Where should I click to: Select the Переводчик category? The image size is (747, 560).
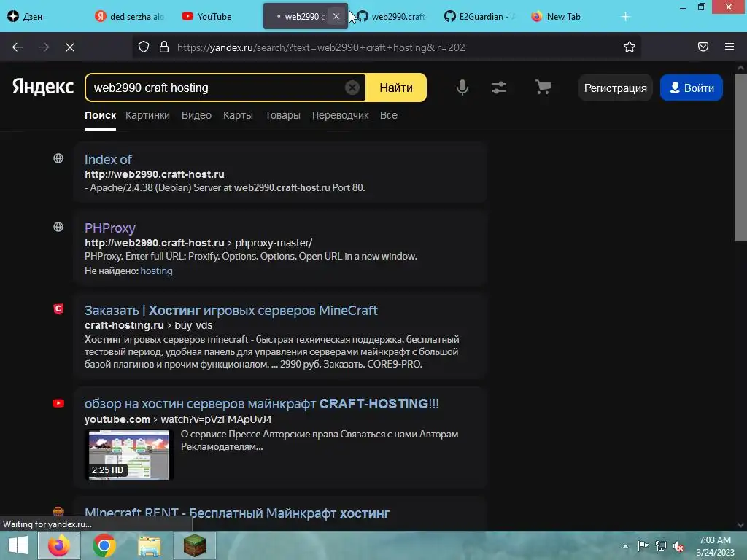[x=340, y=115]
